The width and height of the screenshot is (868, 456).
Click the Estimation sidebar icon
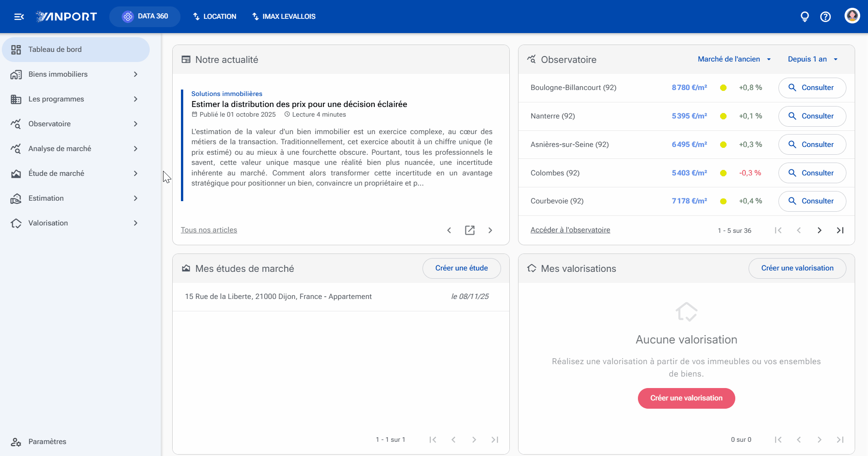point(16,198)
